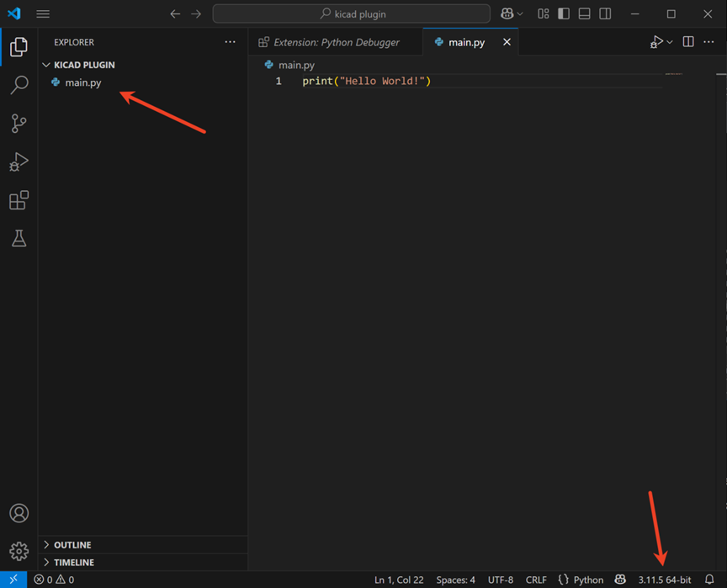Open the run options dropdown arrow
Image resolution: width=727 pixels, height=588 pixels.
click(670, 42)
